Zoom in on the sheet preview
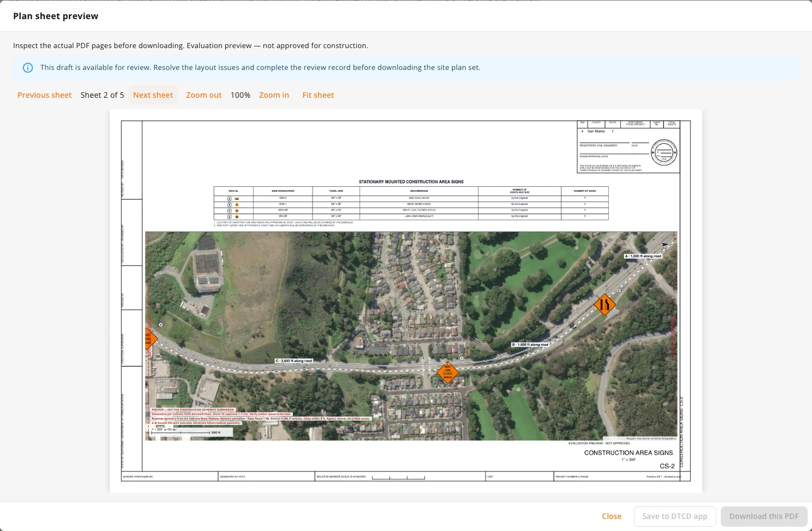812x531 pixels. pos(274,95)
